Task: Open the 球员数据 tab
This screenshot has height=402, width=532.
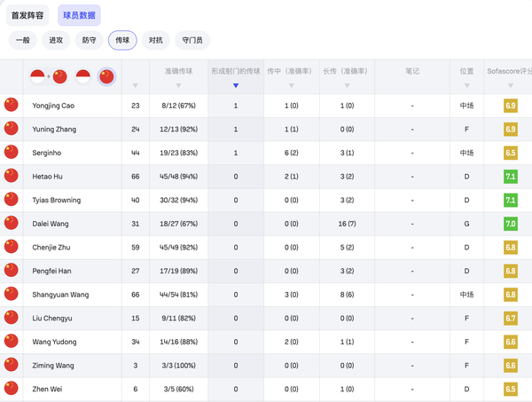Action: [x=79, y=15]
